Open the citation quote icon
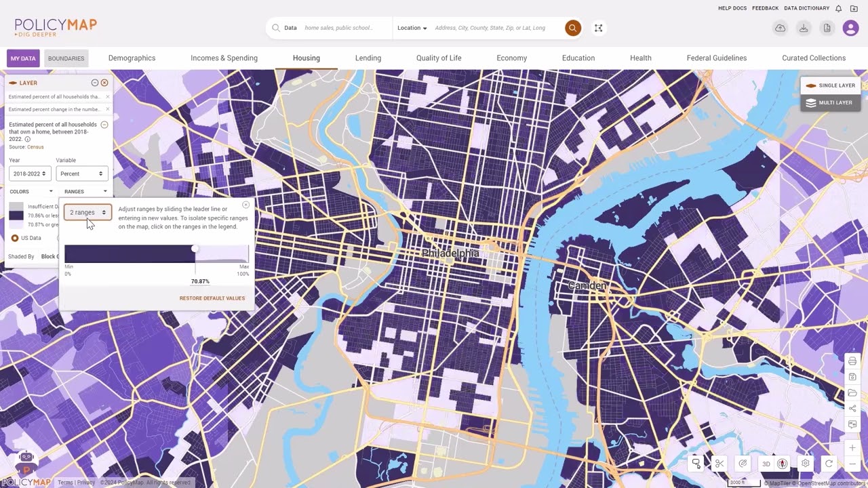Screen dimensions: 868x488 852,425
